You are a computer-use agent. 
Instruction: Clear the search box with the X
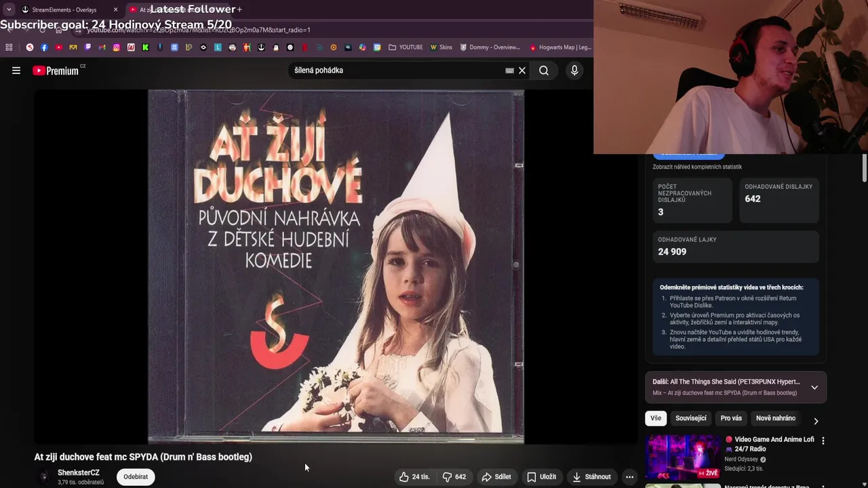coord(522,70)
